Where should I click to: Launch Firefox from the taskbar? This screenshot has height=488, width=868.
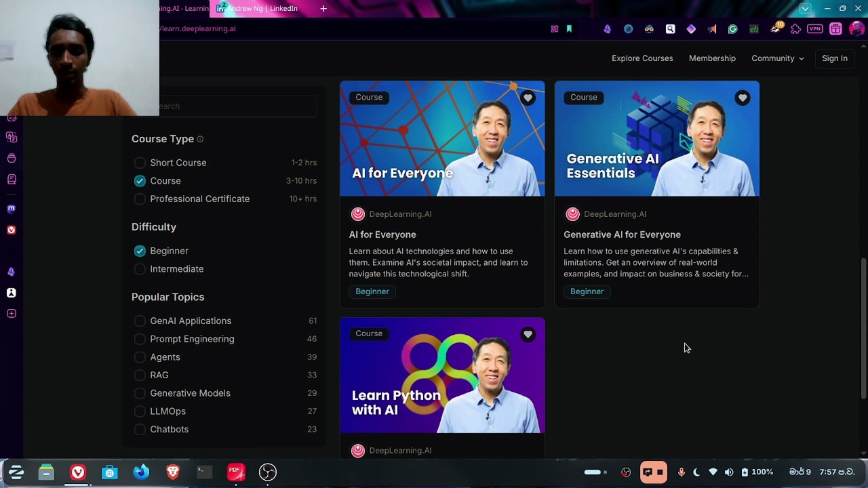coord(141,472)
